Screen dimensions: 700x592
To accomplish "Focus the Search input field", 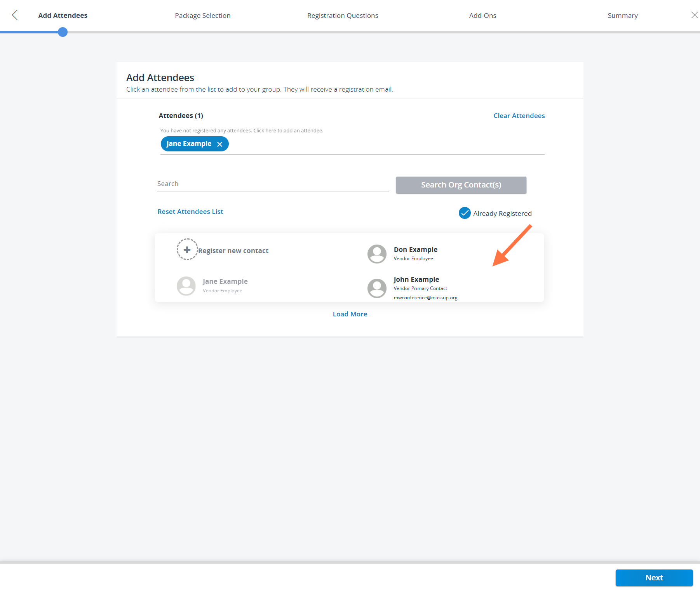I will point(273,184).
